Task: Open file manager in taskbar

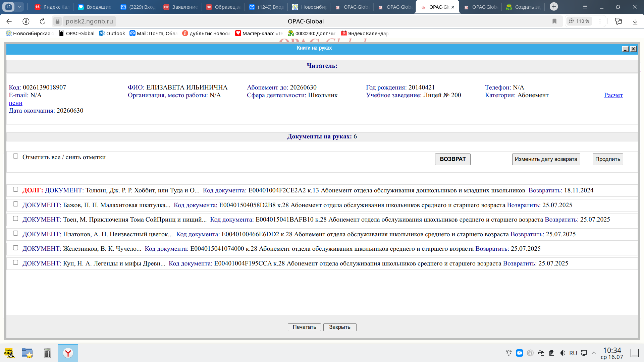Action: (27, 353)
